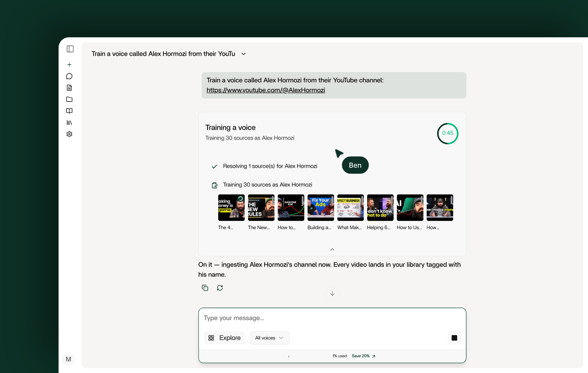Image resolution: width=588 pixels, height=373 pixels.
Task: Focus the Type your message field
Action: pyautogui.click(x=332, y=318)
